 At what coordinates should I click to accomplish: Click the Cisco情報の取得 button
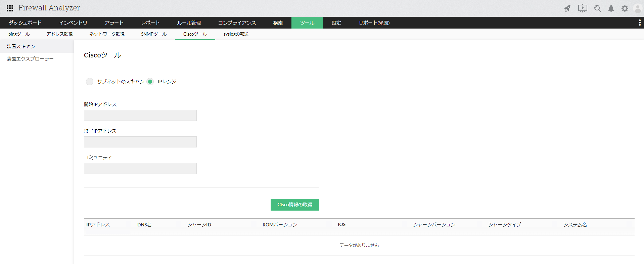click(295, 205)
